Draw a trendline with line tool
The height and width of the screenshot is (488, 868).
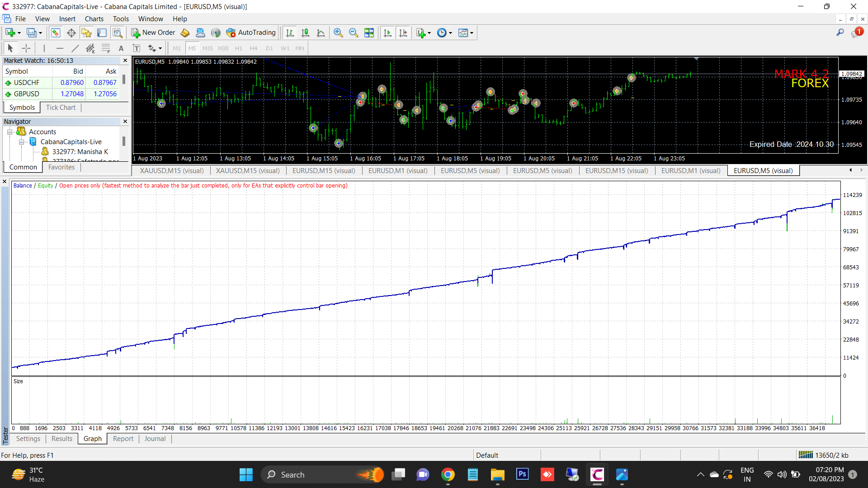coord(75,48)
